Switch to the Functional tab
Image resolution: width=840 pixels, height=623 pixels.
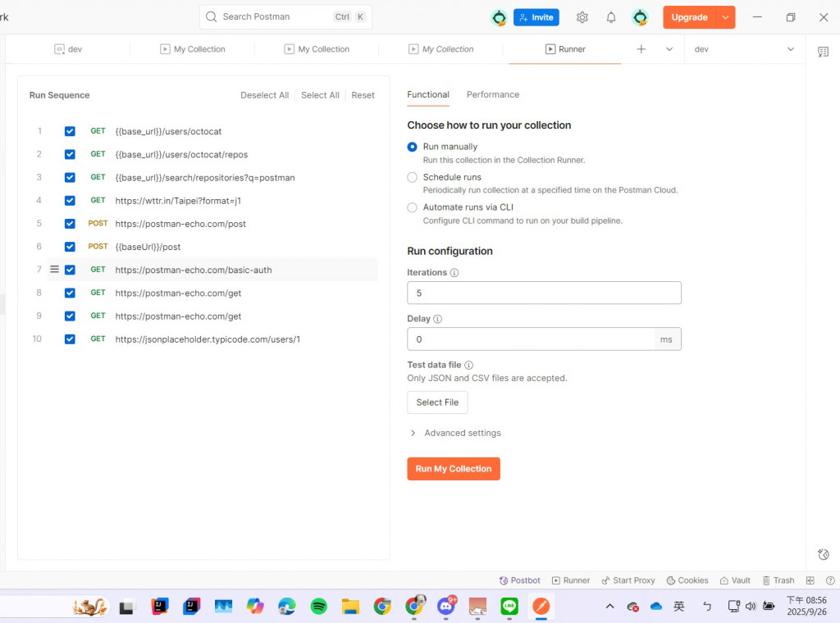(x=428, y=95)
